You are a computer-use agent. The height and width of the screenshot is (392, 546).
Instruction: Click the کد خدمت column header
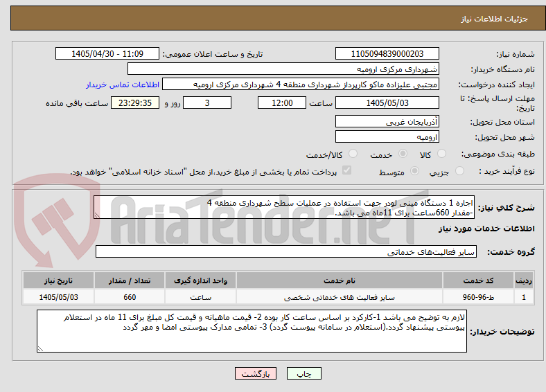click(x=479, y=280)
